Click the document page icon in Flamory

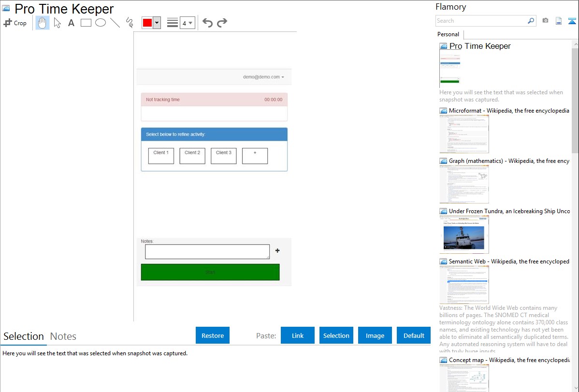[559, 21]
